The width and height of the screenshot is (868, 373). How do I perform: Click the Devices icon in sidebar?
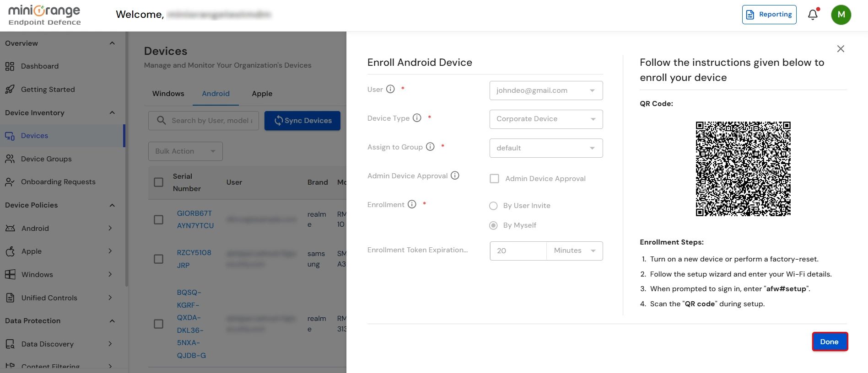coord(10,136)
